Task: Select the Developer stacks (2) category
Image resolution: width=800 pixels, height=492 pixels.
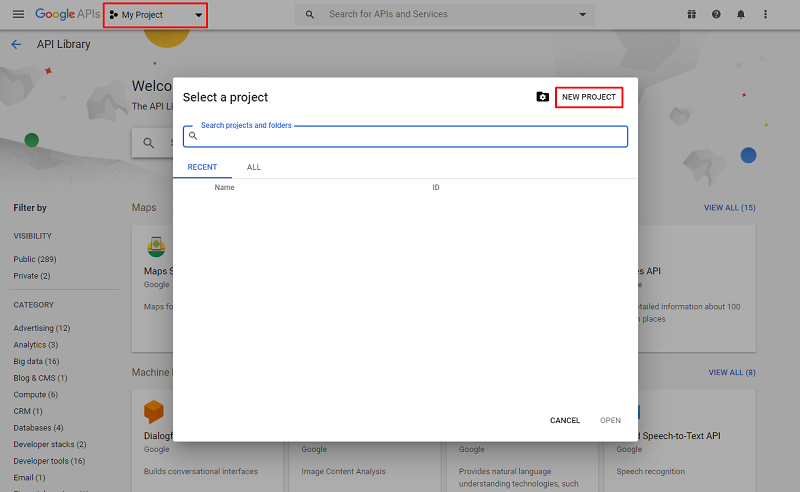Action: (50, 445)
